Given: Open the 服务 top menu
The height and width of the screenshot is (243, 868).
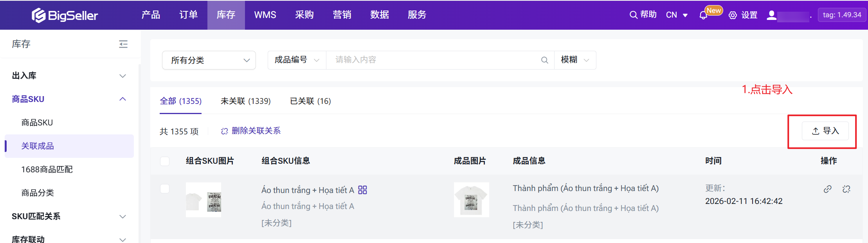Looking at the screenshot, I should 417,15.
